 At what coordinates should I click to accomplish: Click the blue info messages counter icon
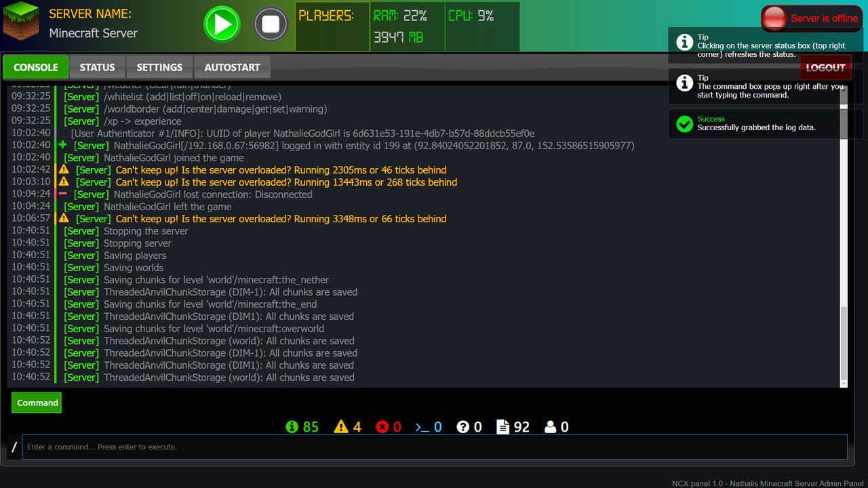point(291,426)
